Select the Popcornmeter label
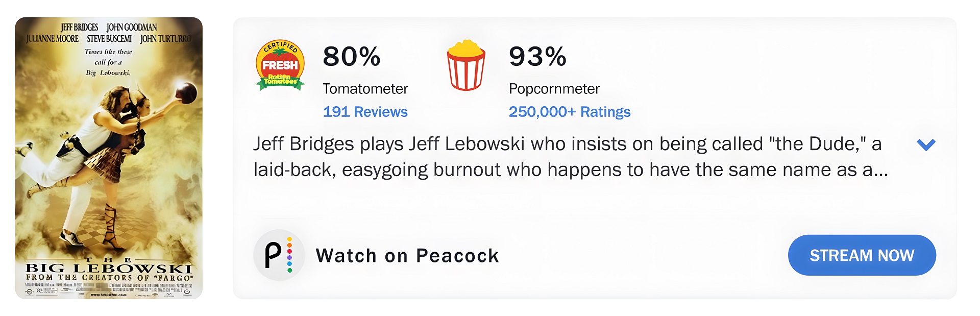This screenshot has width=980, height=316. point(554,89)
